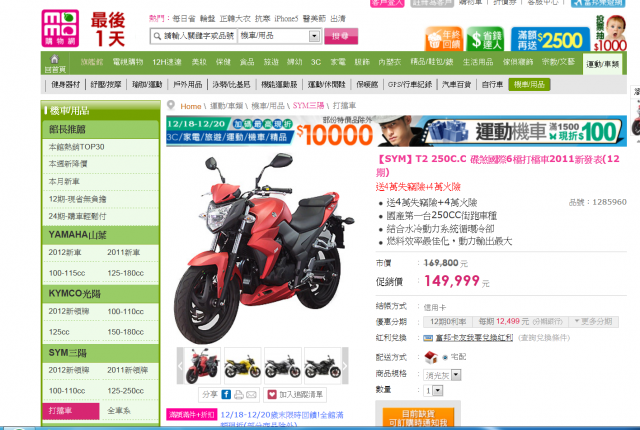Expand the 更多分期 installment options

tap(593, 321)
